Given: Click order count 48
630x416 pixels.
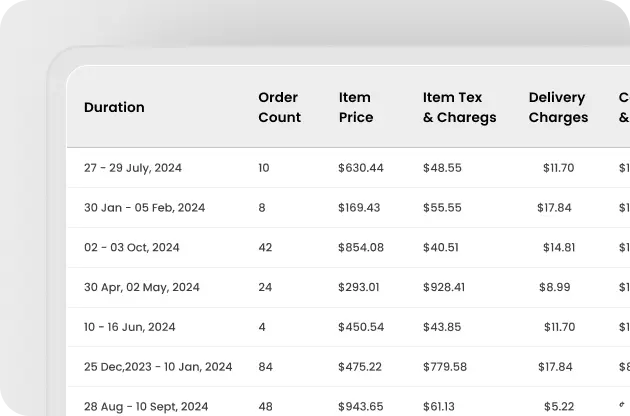Looking at the screenshot, I should [266, 406].
